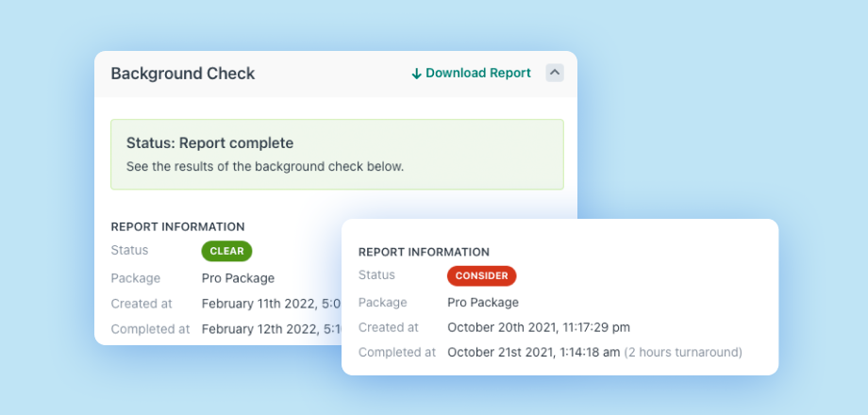Click 'October 20th 2021, 11:17:29 pm' value
The height and width of the screenshot is (415, 868).
coord(539,327)
